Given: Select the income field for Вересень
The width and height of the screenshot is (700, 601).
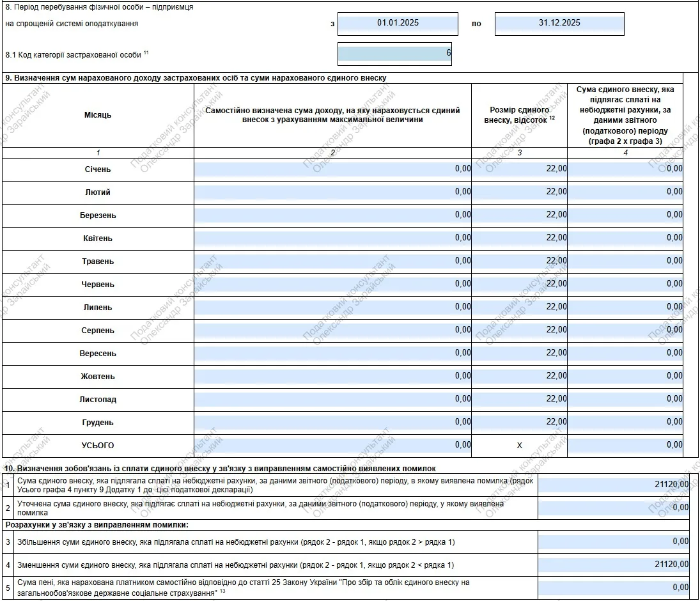Looking at the screenshot, I should 332,353.
